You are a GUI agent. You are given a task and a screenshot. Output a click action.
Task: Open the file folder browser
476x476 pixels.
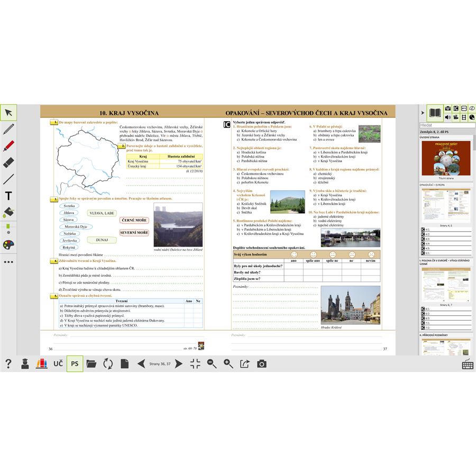point(91,363)
